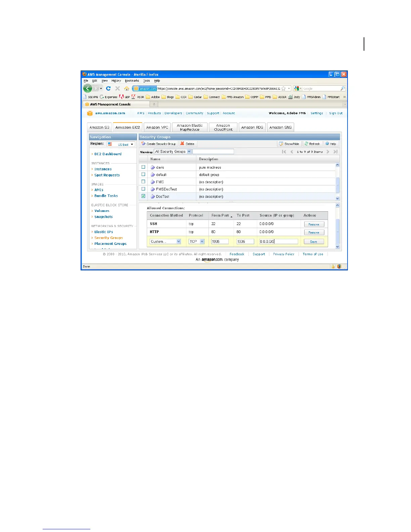Click the aws.amazon.com orange cube logo

tap(90, 113)
